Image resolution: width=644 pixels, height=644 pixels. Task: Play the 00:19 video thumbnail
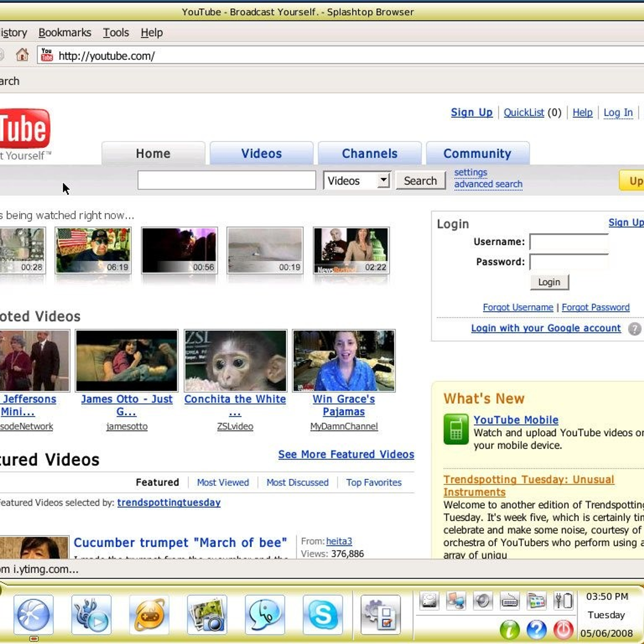pos(265,250)
